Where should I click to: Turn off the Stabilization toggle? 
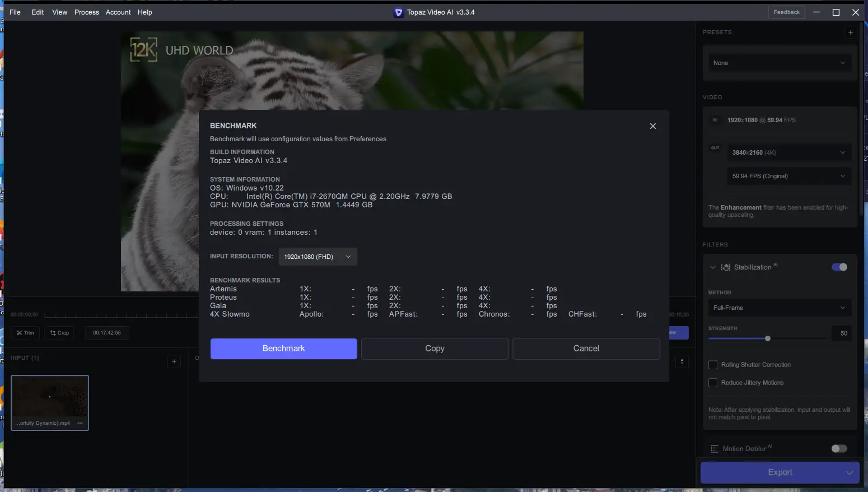(x=839, y=267)
